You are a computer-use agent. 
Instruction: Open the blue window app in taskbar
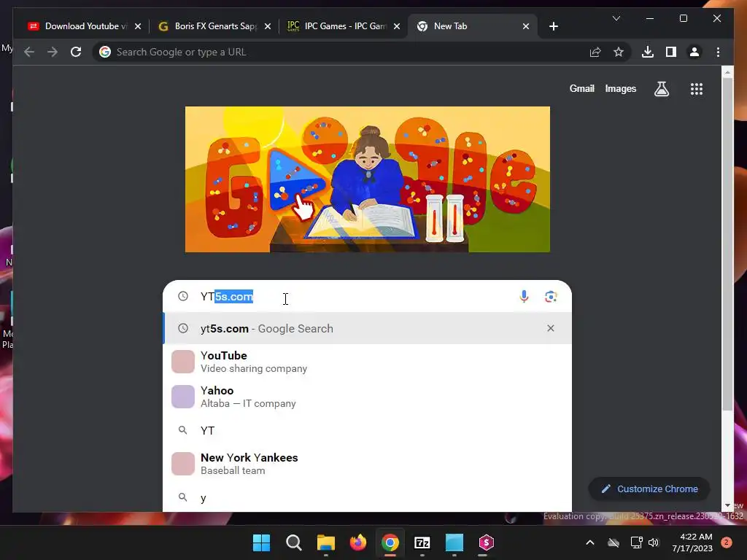click(x=454, y=542)
